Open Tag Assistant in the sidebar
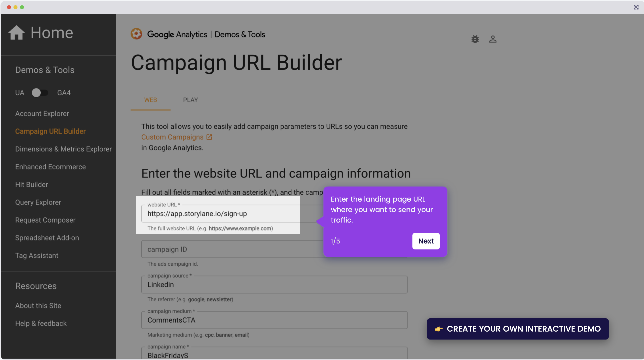Viewport: 644px width, 360px height. 36,255
